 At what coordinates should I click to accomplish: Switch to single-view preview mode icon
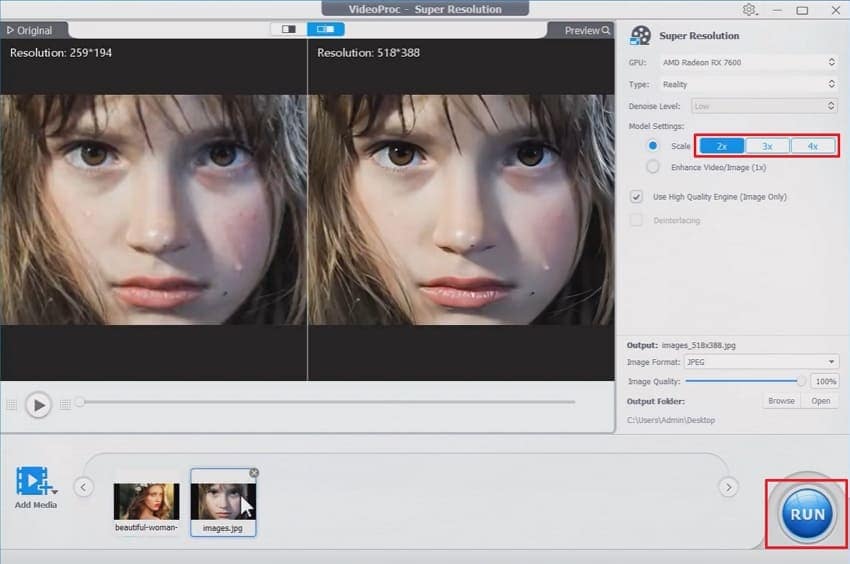coord(288,29)
